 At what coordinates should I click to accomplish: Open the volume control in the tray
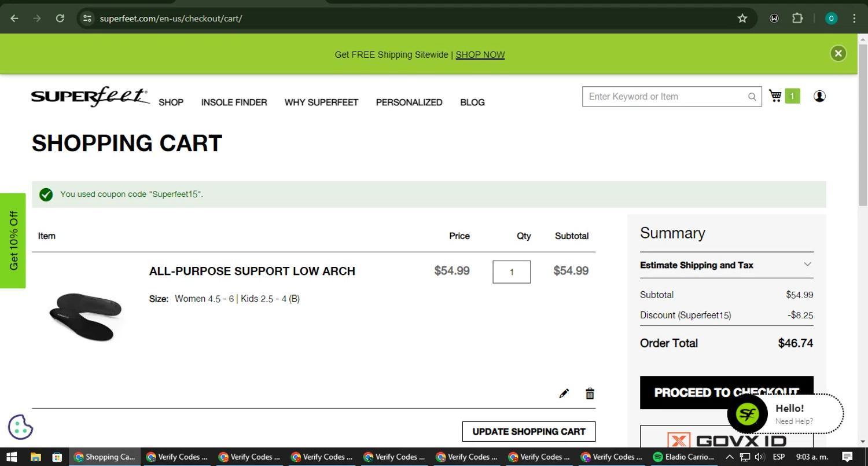760,457
